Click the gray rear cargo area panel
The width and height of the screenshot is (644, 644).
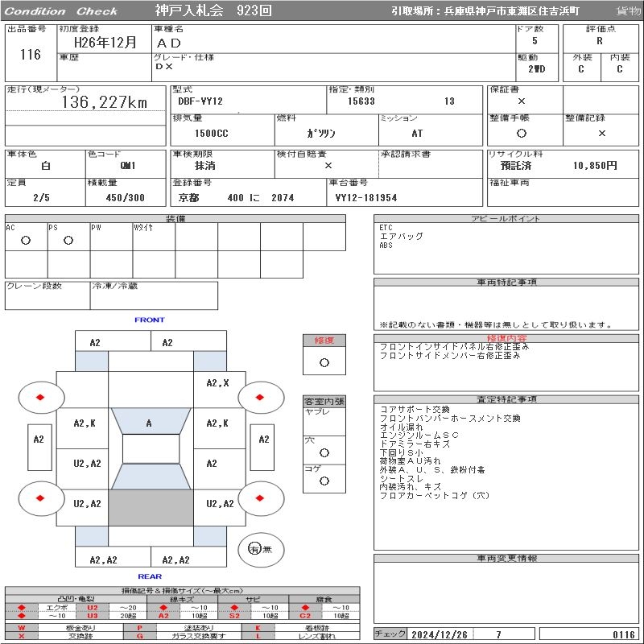(x=151, y=509)
